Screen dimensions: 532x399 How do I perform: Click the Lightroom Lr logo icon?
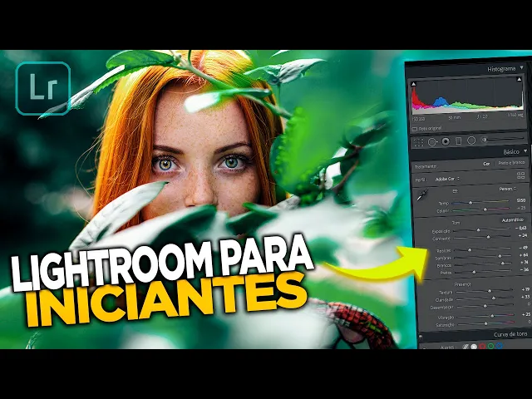(42, 88)
